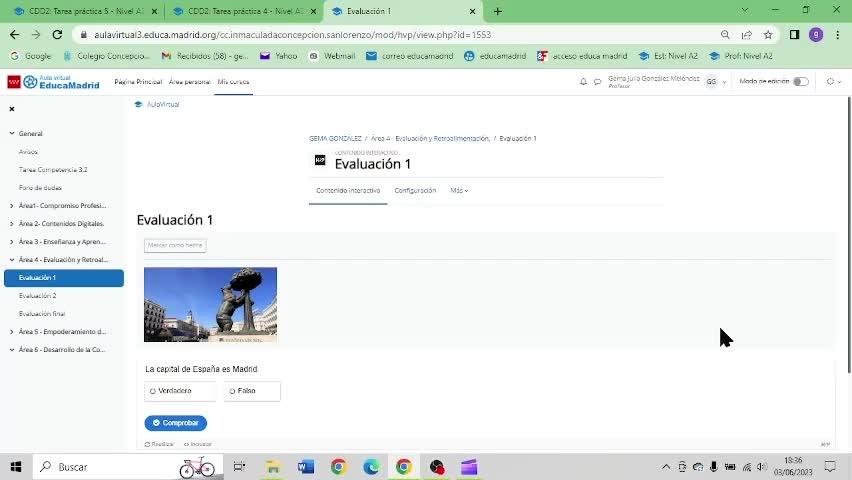Select the Verdadero answer option
This screenshot has height=480, width=852.
[180, 391]
